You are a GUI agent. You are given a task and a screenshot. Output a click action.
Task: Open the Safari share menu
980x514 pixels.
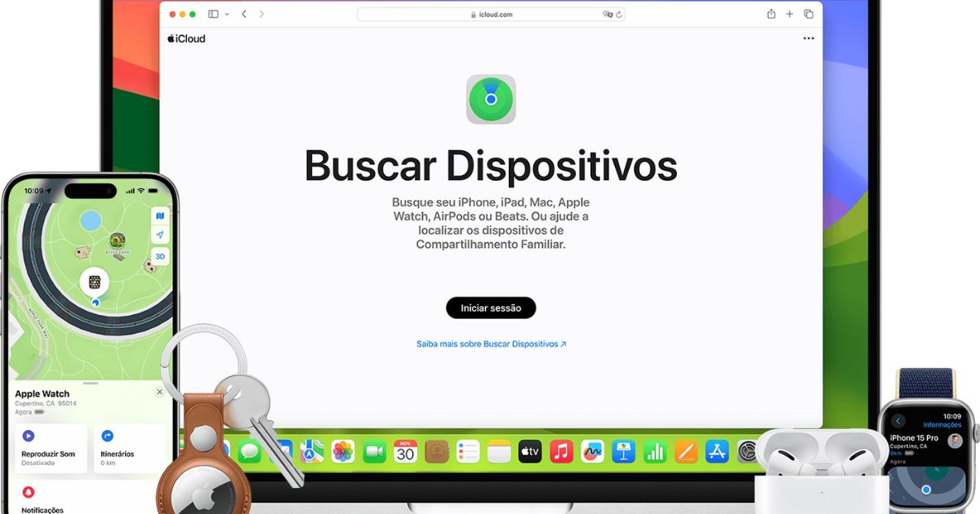[771, 14]
